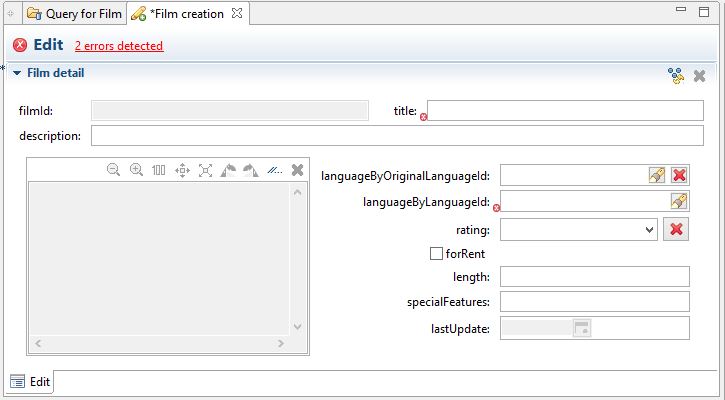Zoom in on the image viewer
The image size is (725, 400).
click(136, 170)
